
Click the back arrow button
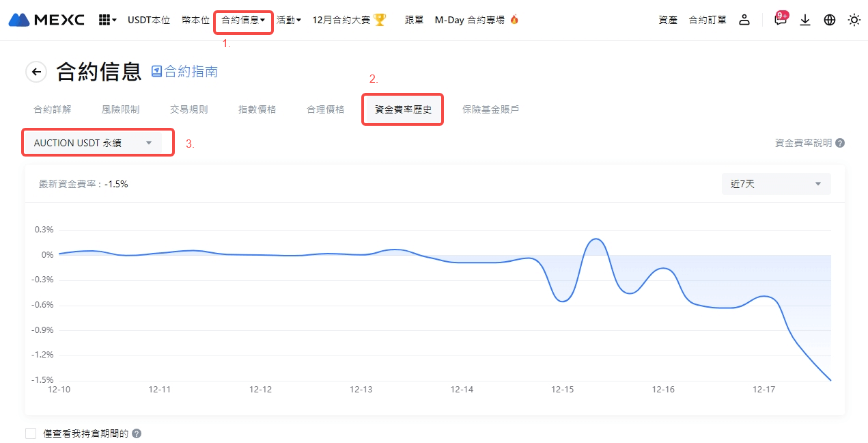(36, 72)
